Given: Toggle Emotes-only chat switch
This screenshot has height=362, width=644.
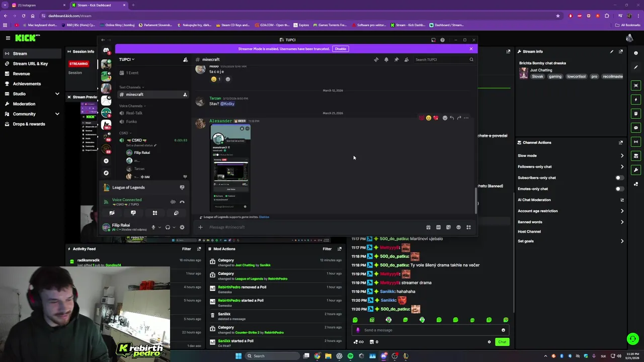Looking at the screenshot, I should coord(619,189).
